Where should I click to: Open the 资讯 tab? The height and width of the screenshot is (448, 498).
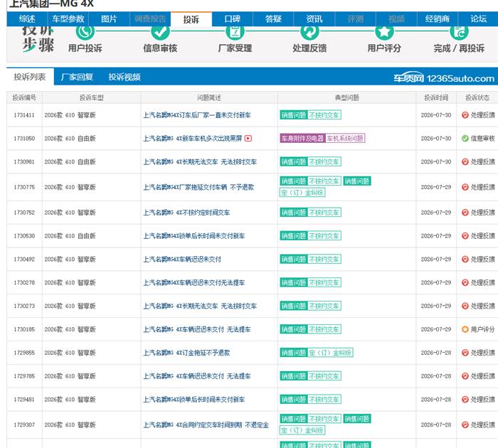click(x=314, y=19)
